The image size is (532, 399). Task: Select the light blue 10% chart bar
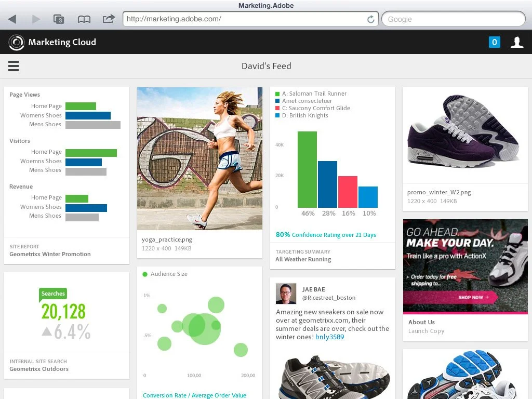[368, 197]
